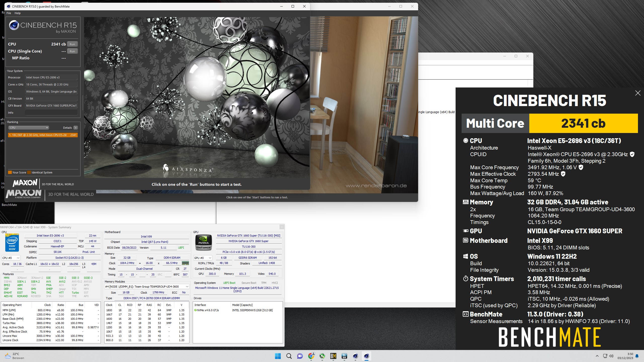Image resolution: width=644 pixels, height=362 pixels.
Task: Click the Motherboard section icon in BenchMate
Action: click(466, 240)
